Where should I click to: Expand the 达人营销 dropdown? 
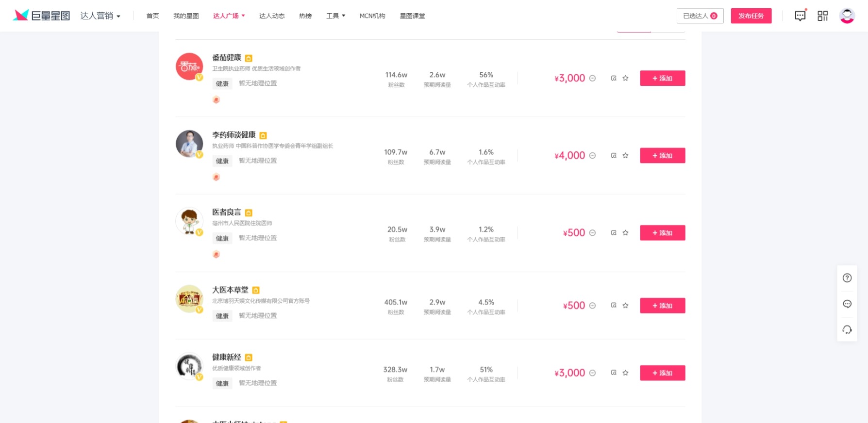click(100, 16)
